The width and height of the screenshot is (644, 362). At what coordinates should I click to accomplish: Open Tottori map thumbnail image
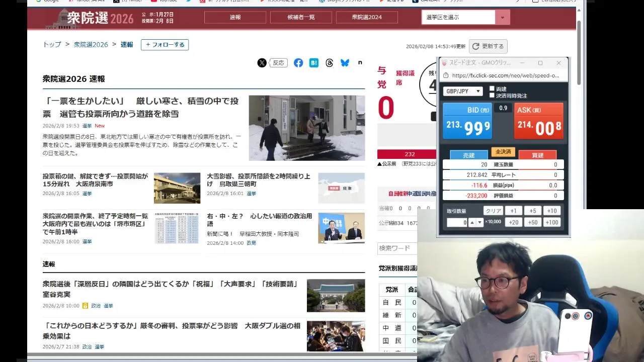pos(341,188)
